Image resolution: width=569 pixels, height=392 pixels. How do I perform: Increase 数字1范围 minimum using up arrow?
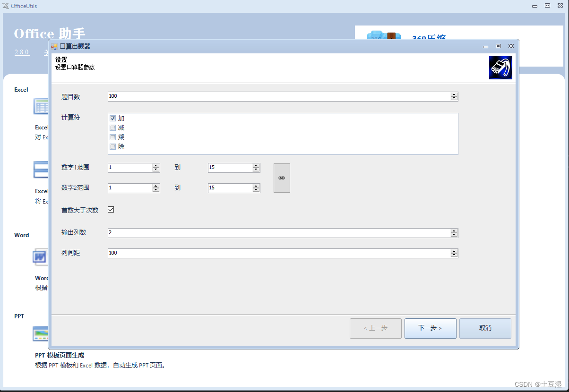click(x=156, y=166)
